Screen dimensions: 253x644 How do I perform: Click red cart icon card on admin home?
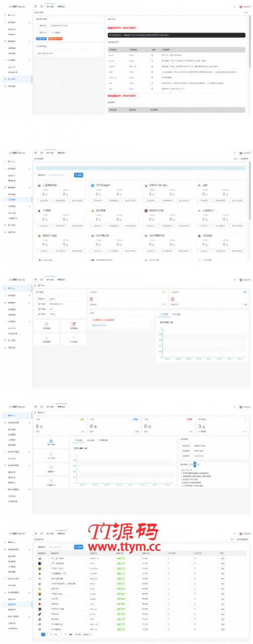point(52,469)
